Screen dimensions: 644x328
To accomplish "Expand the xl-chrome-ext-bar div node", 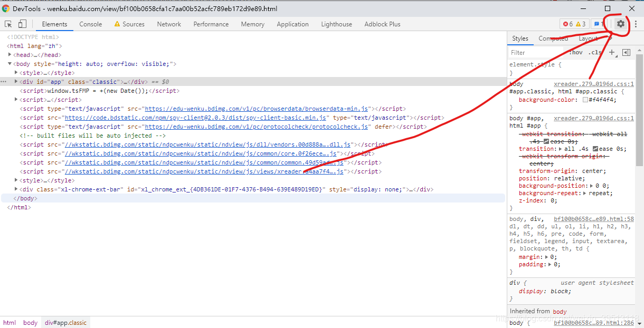I will tap(16, 189).
